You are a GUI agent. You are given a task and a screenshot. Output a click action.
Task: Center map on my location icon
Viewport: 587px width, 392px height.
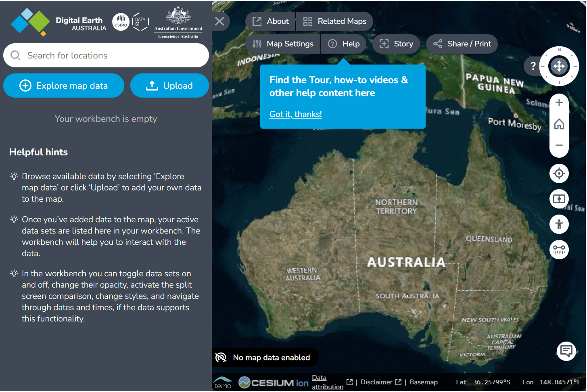click(559, 173)
